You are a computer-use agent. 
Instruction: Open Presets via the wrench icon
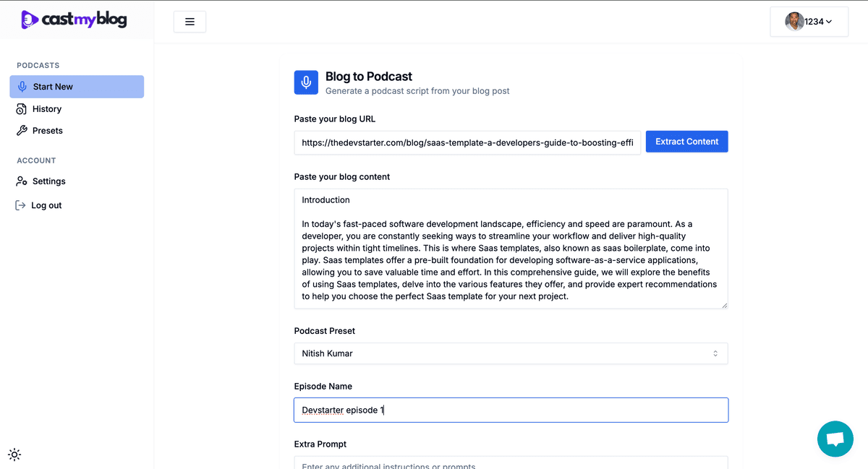tap(22, 131)
